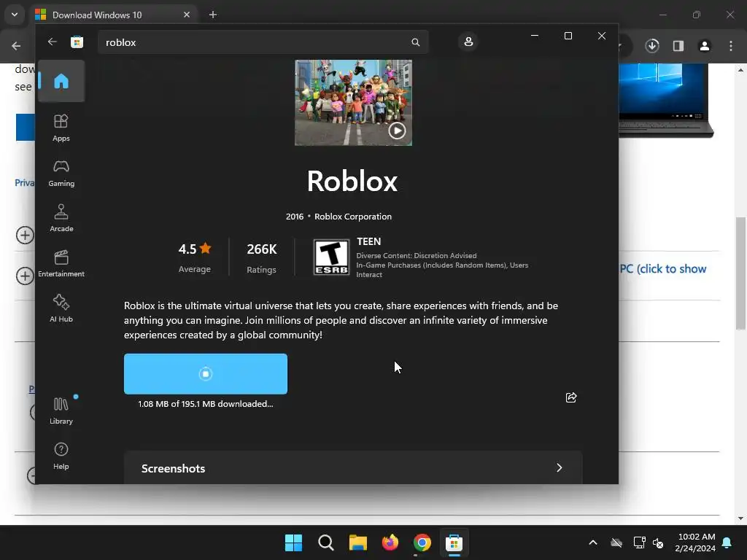Open the Store account profile icon
The height and width of the screenshot is (560, 747).
[468, 42]
